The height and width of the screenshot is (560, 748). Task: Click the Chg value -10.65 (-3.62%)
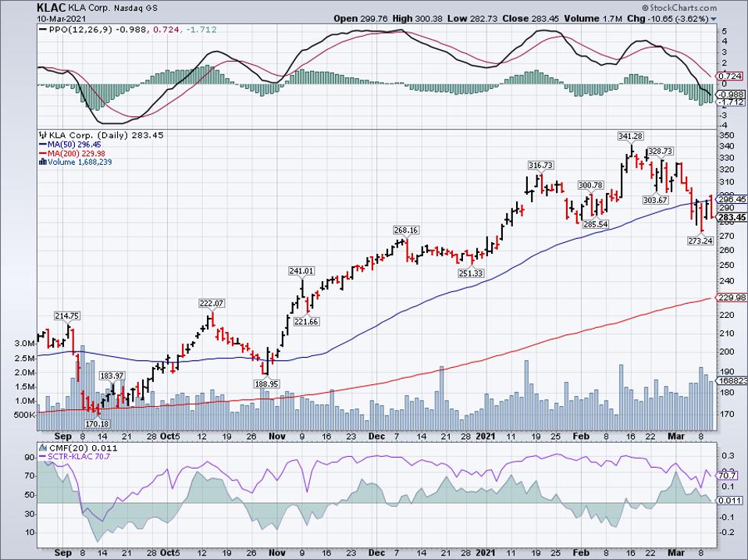tap(679, 19)
